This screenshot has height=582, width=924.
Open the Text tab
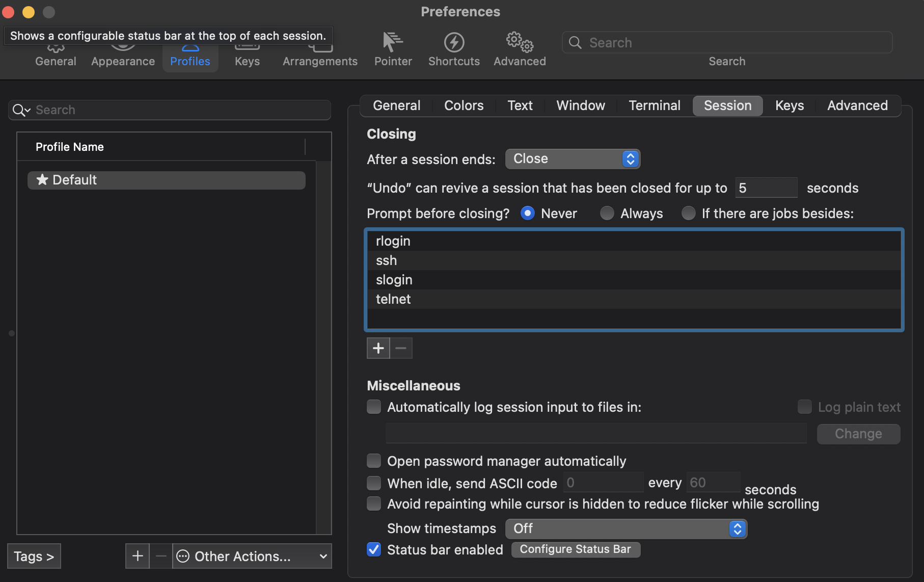click(520, 105)
